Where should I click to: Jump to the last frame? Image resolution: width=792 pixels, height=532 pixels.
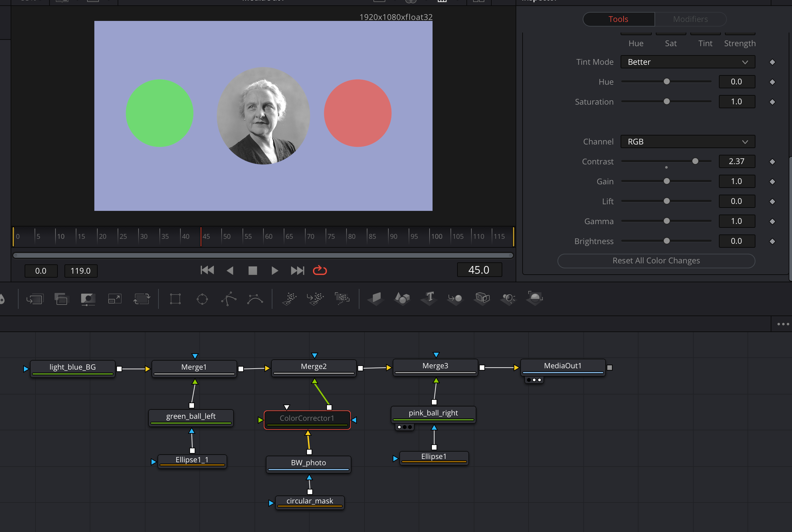tap(298, 270)
